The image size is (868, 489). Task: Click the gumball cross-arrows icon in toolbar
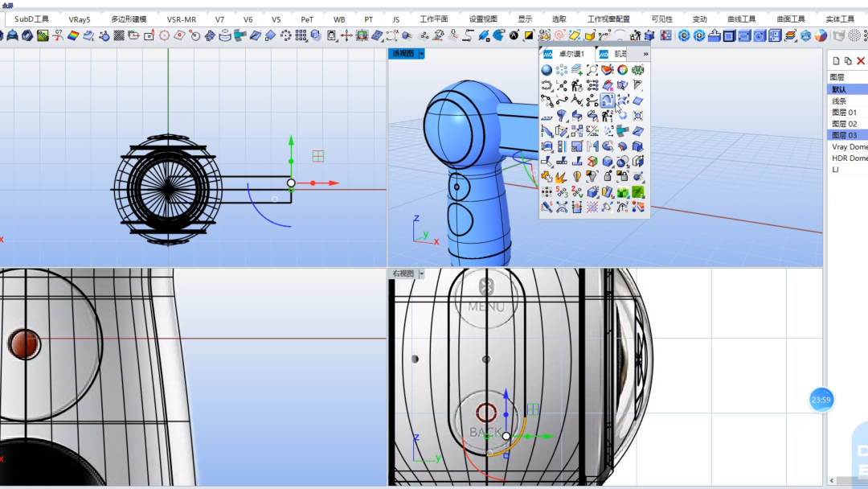point(346,35)
